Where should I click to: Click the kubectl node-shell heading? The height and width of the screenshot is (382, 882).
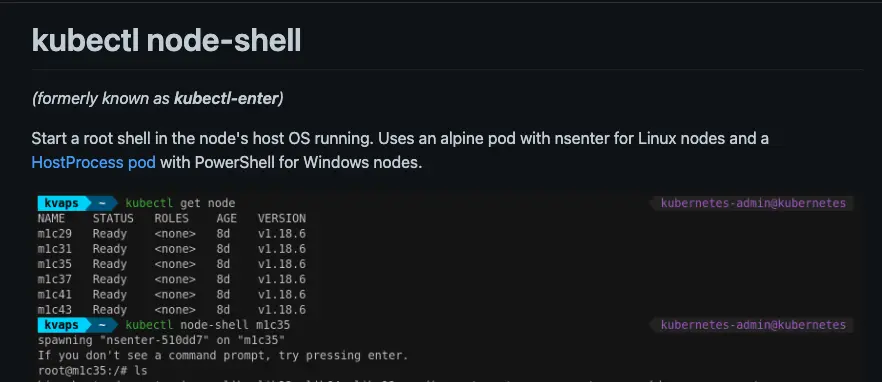pos(166,41)
